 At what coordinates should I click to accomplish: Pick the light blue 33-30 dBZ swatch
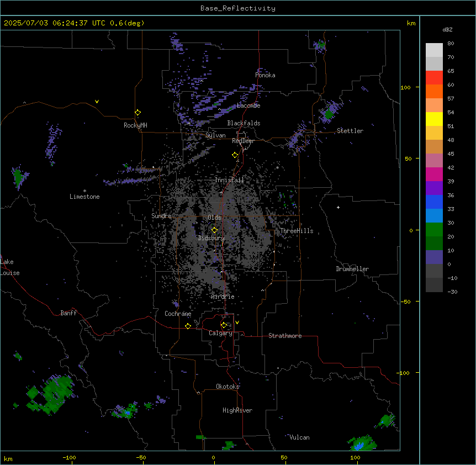point(434,216)
